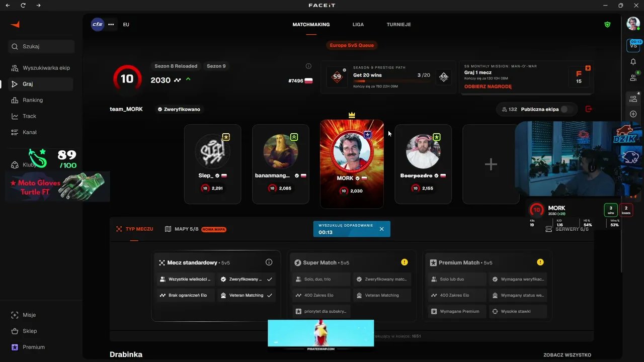Click the FACEIT orange logo icon
Image resolution: width=644 pixels, height=362 pixels.
(x=15, y=25)
